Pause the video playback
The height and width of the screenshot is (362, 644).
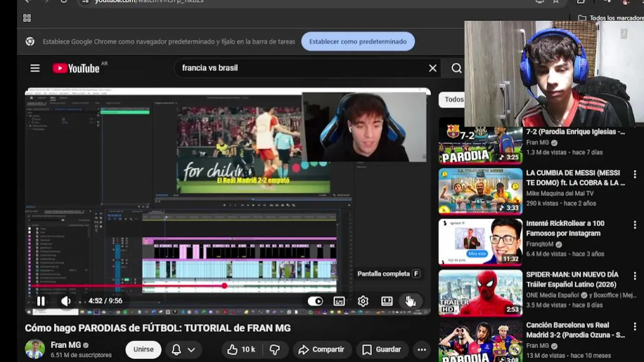tap(41, 301)
